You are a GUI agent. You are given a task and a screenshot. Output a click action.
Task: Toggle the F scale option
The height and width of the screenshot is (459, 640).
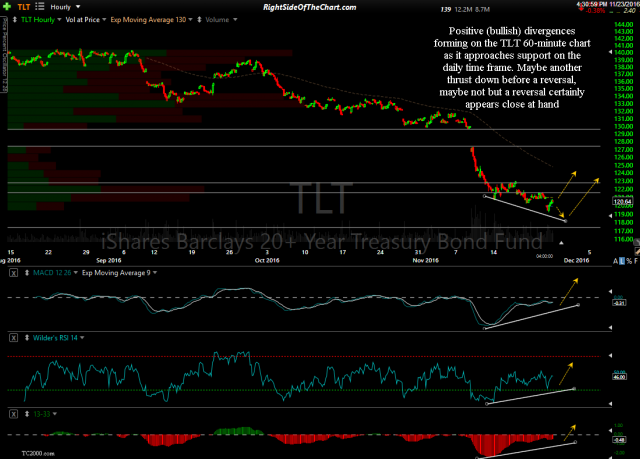(636, 261)
